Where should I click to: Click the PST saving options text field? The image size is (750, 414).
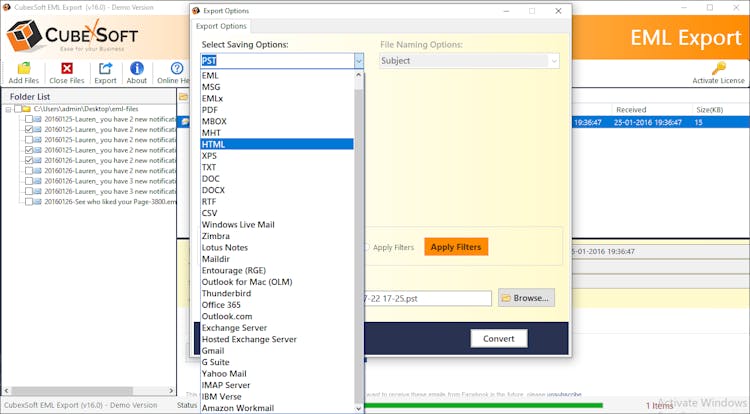tap(277, 61)
